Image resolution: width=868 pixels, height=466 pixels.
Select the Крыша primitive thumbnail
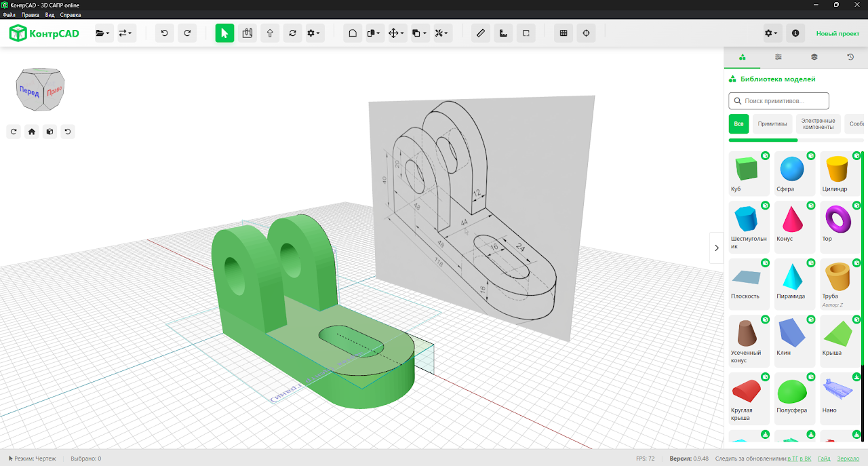[840, 341]
